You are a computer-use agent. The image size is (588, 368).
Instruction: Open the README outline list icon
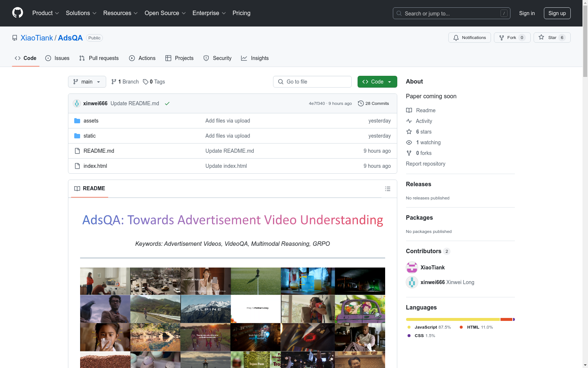(x=387, y=189)
